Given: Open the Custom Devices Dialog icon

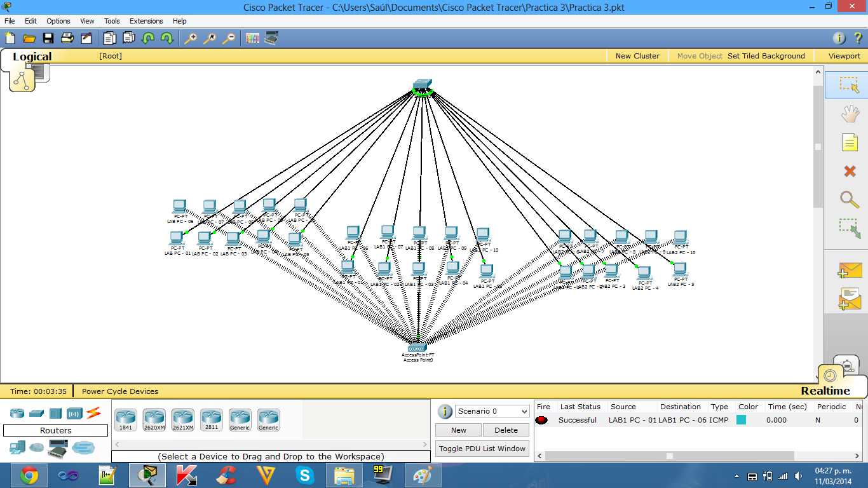Looking at the screenshot, I should pyautogui.click(x=271, y=38).
